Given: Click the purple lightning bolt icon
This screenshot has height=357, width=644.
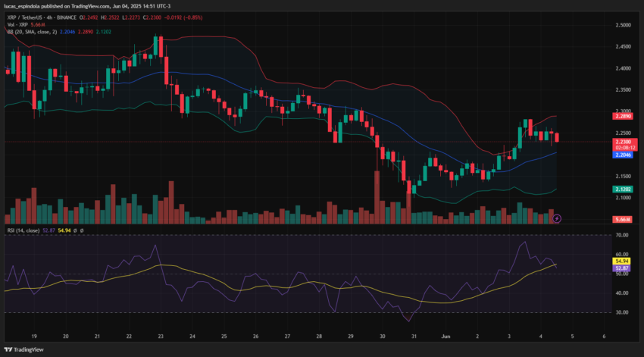Looking at the screenshot, I should coord(557,218).
